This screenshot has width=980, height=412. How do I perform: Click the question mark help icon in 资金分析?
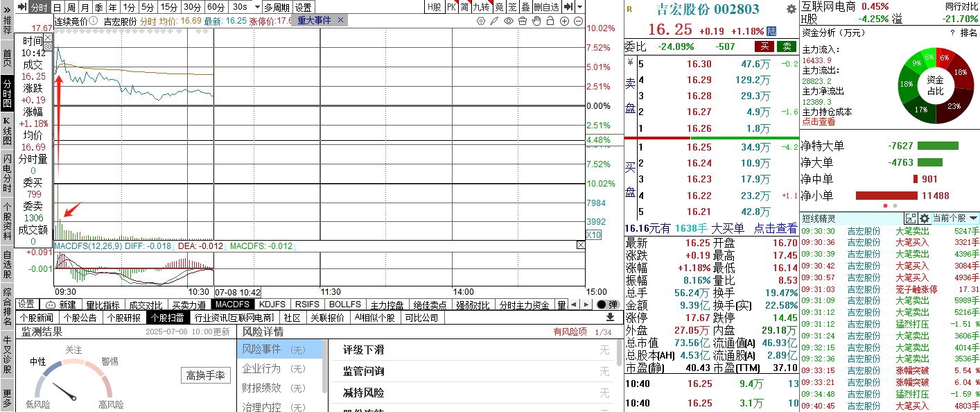coord(952,33)
